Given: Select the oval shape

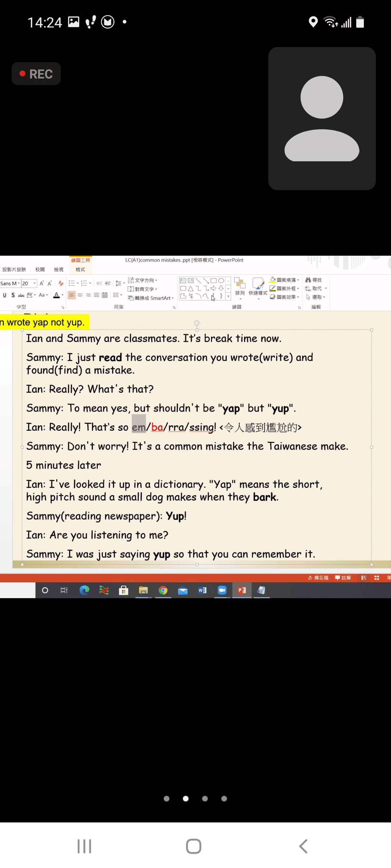Looking at the screenshot, I should click(x=221, y=281).
